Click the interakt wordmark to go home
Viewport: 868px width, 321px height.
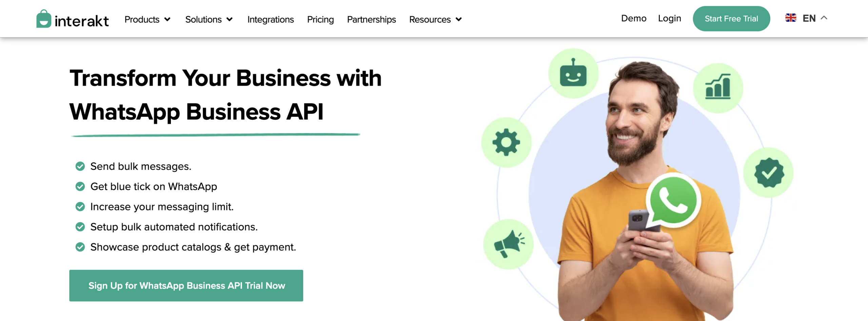(x=82, y=21)
